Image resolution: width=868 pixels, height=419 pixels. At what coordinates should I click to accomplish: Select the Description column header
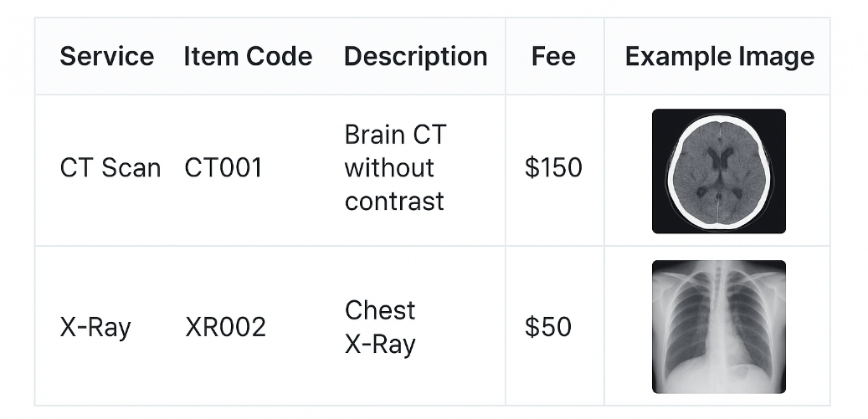415,57
